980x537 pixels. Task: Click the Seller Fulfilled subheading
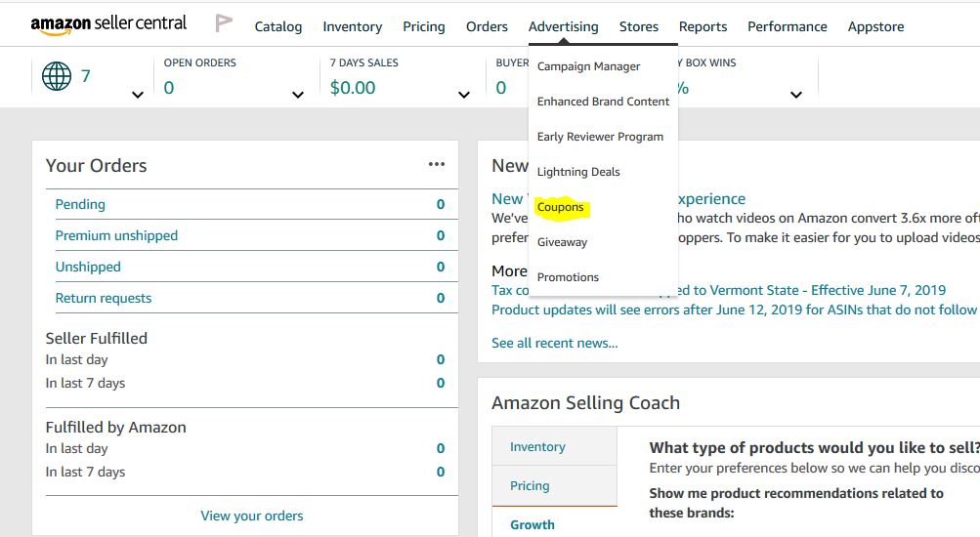pyautogui.click(x=97, y=339)
